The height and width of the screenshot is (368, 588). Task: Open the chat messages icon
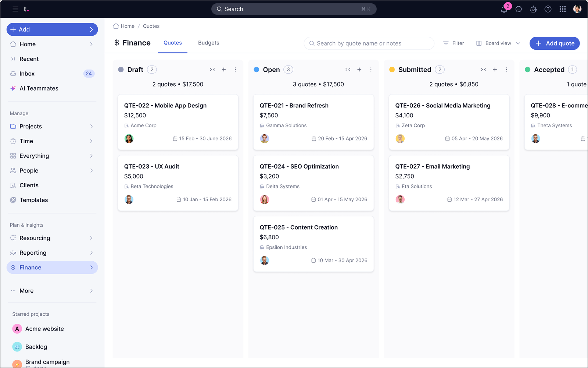pos(519,9)
